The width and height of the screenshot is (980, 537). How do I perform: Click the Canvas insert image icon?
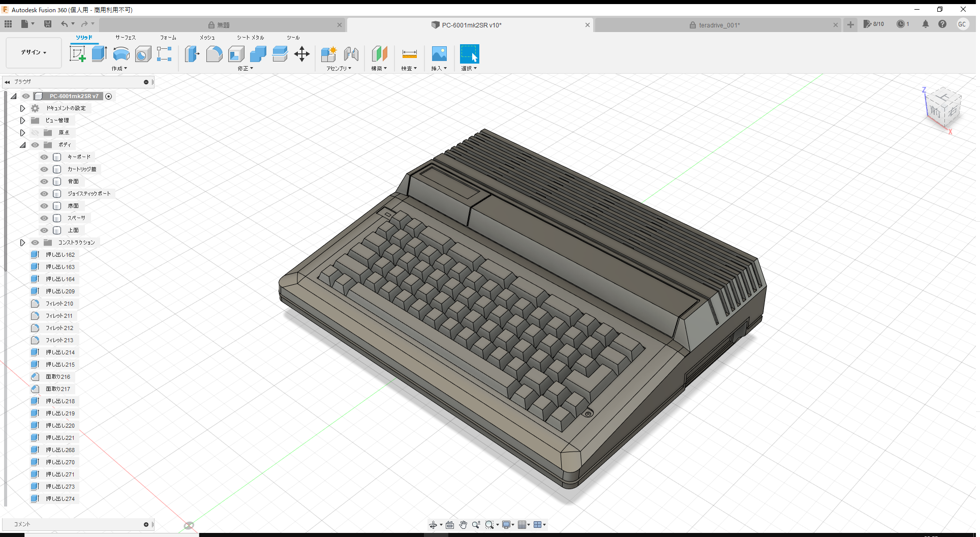439,53
